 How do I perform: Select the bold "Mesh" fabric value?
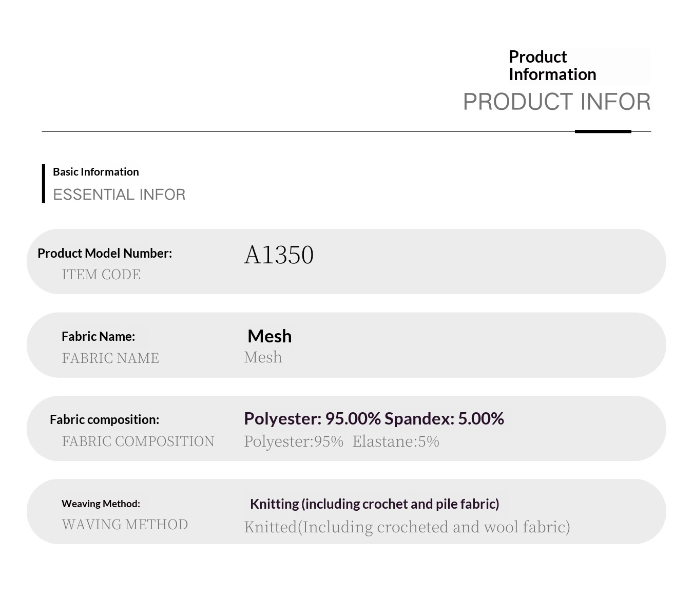coord(269,336)
